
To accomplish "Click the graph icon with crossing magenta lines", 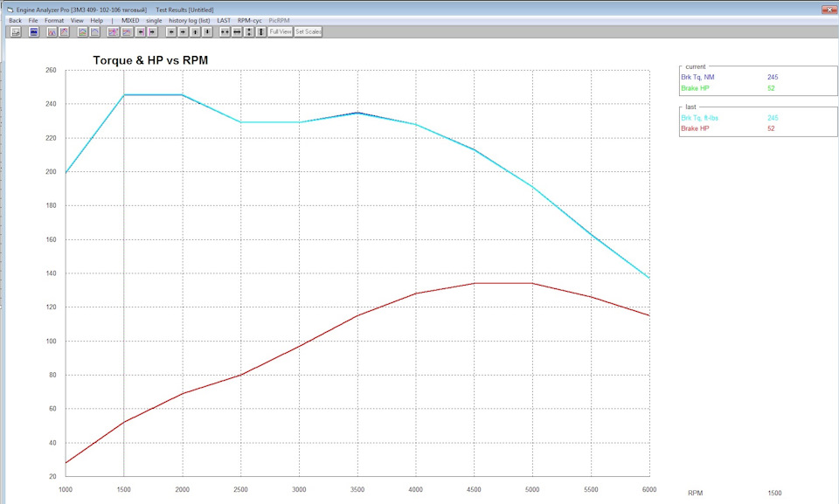I will click(113, 32).
